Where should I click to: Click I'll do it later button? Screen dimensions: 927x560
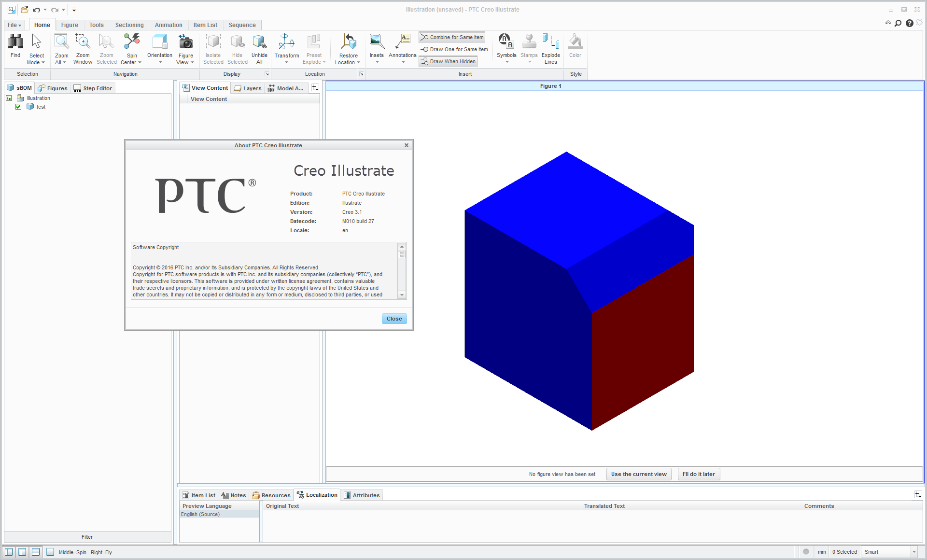(699, 474)
